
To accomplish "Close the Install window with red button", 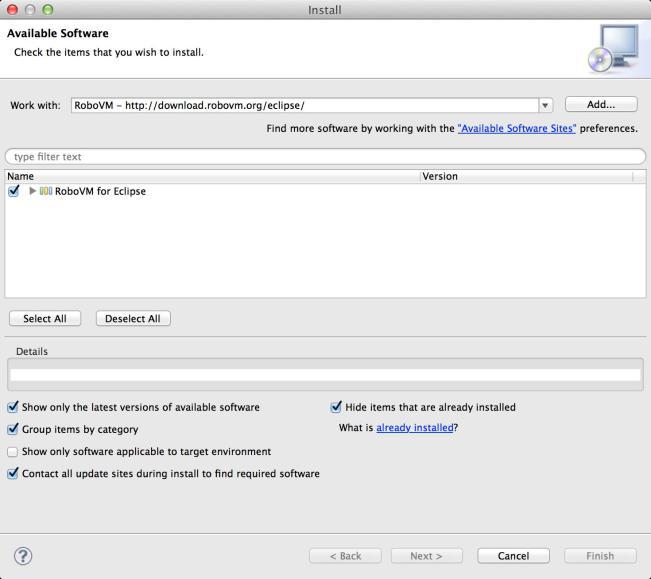I will tap(12, 10).
